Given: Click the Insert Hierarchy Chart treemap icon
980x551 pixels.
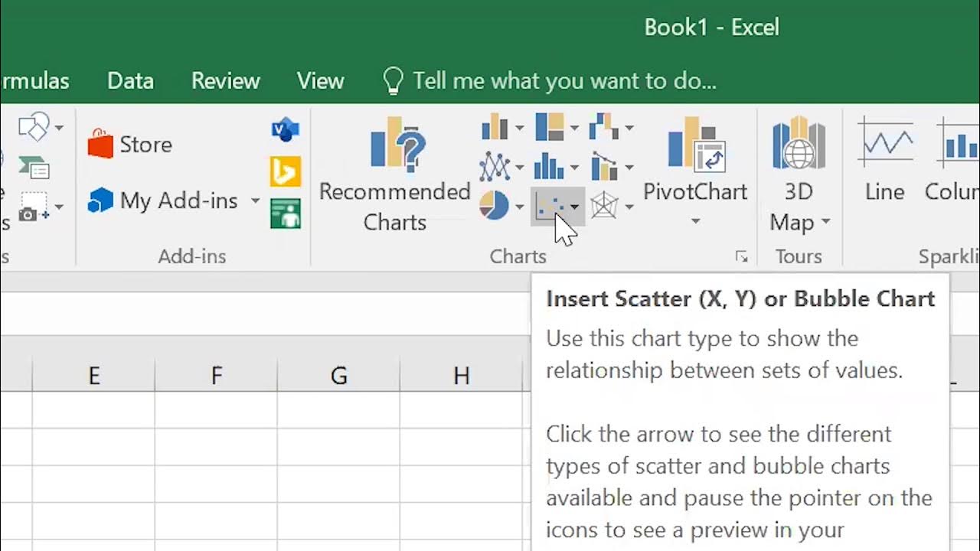Looking at the screenshot, I should [x=550, y=128].
